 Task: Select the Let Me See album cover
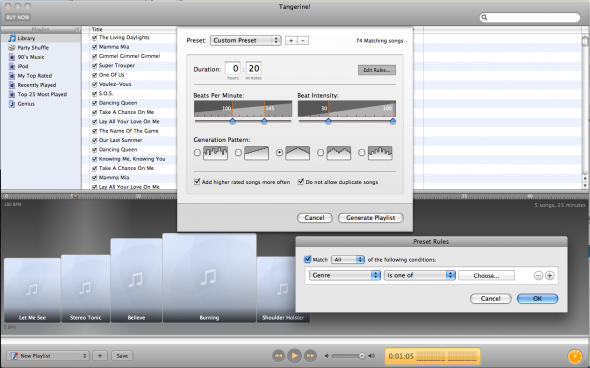point(32,290)
